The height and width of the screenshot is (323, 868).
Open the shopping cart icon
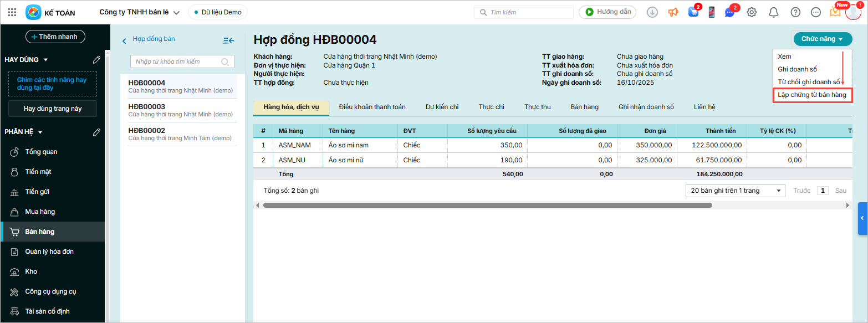[693, 12]
